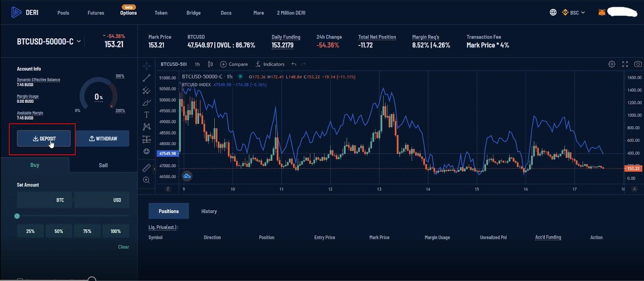
Task: Select the brush drawing tool
Action: 147,103
